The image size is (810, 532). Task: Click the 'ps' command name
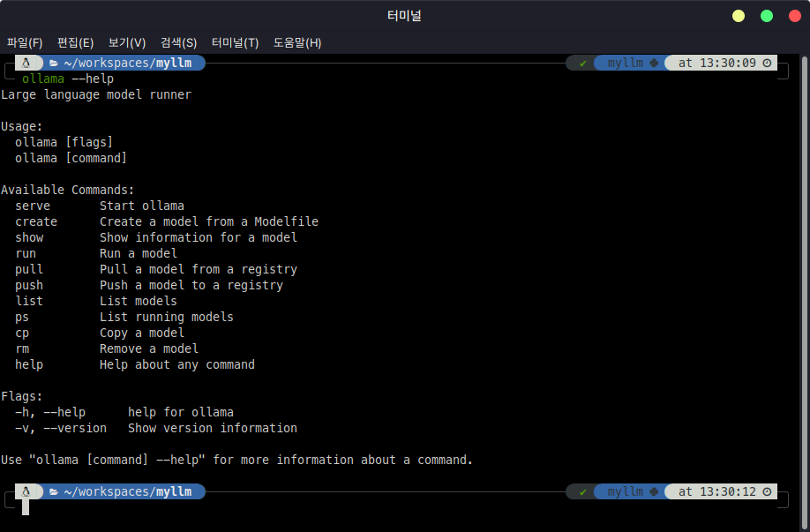point(22,318)
